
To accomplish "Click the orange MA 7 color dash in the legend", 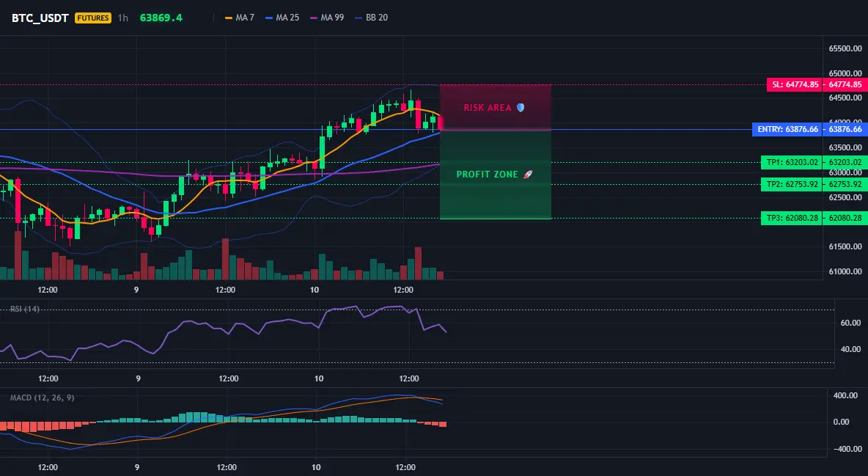I will pos(229,18).
